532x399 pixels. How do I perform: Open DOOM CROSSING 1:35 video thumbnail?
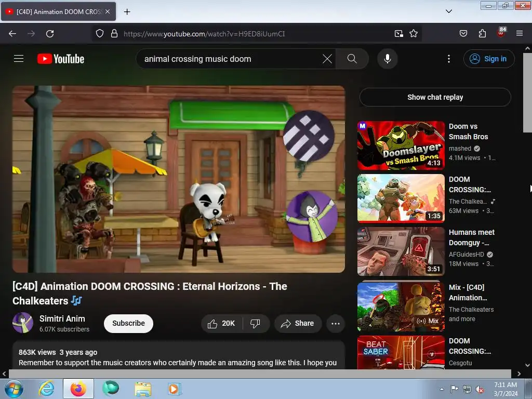coord(401,198)
